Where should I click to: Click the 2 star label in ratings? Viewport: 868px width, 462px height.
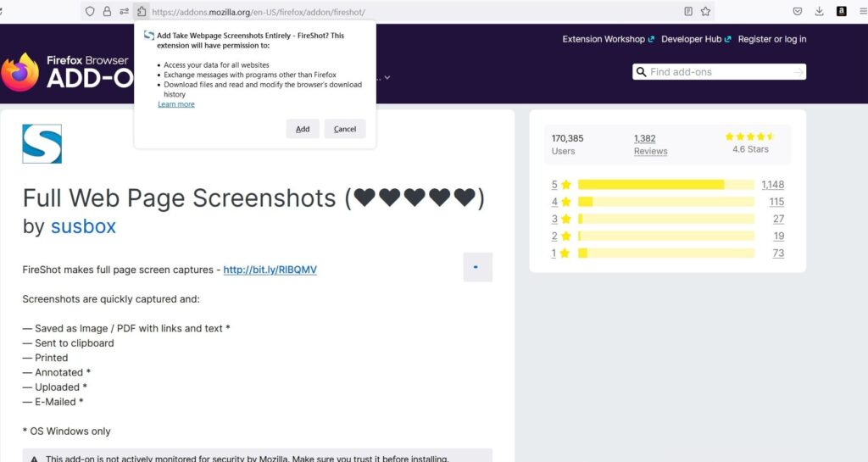tap(561, 236)
